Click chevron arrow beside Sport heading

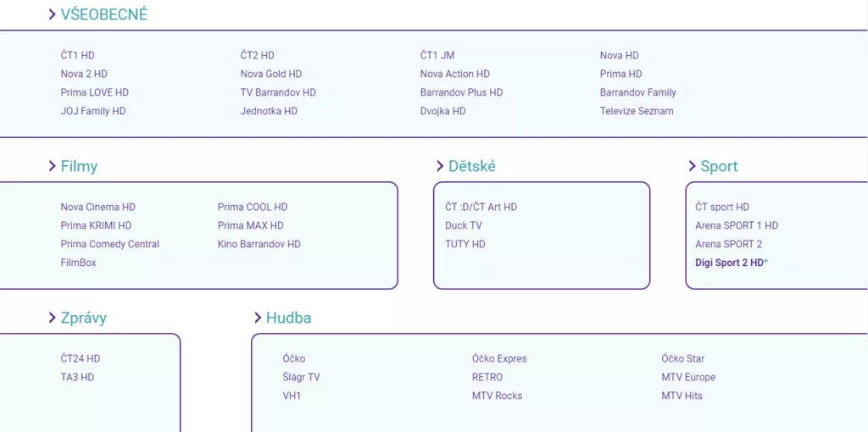click(692, 166)
